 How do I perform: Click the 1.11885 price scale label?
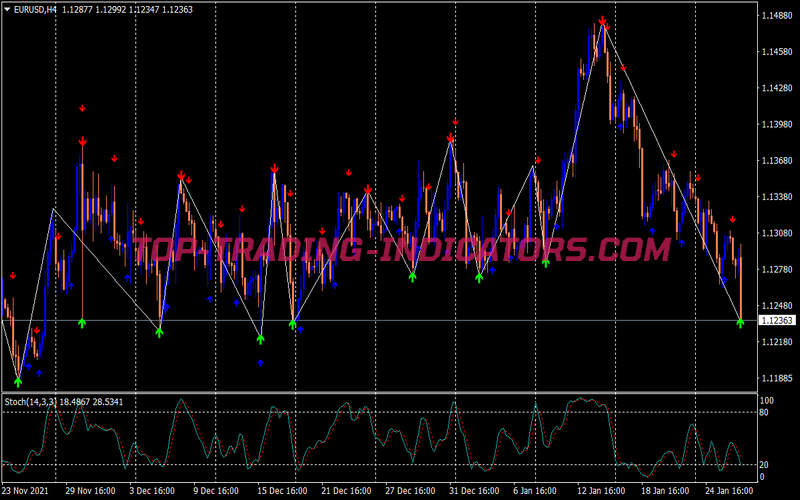point(777,378)
